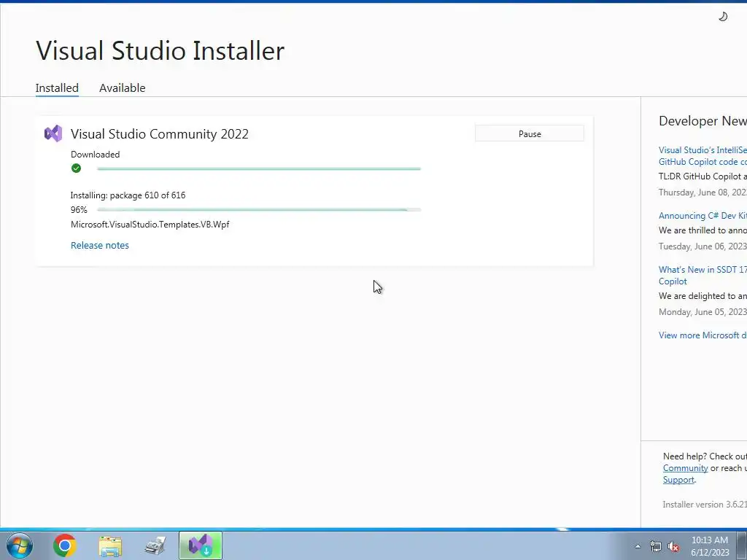Open the Community help link
The width and height of the screenshot is (747, 560).
[686, 468]
